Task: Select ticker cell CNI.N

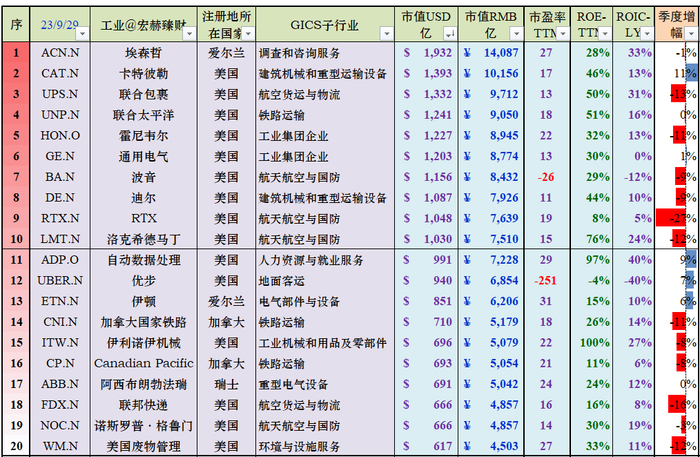Action: click(60, 322)
